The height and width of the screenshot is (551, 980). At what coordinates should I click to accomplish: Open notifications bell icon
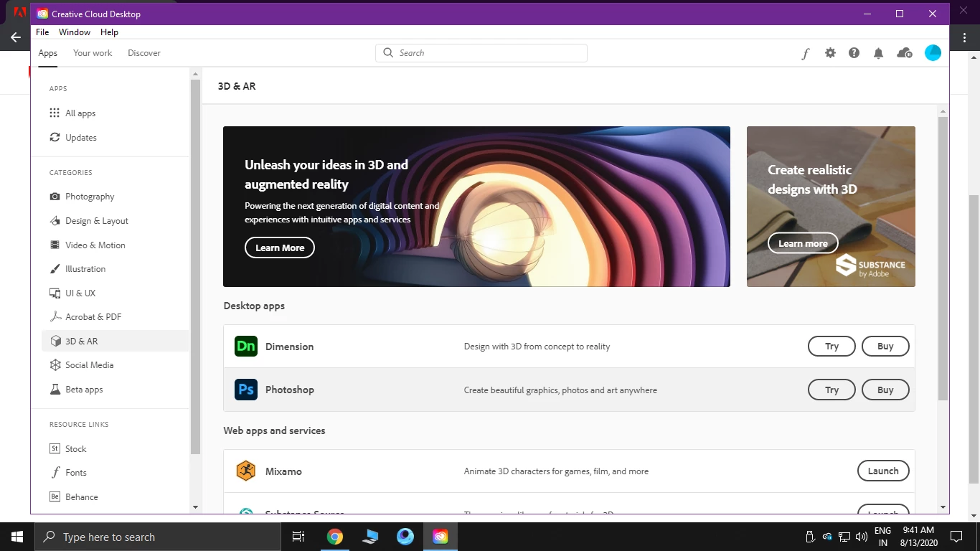coord(878,53)
